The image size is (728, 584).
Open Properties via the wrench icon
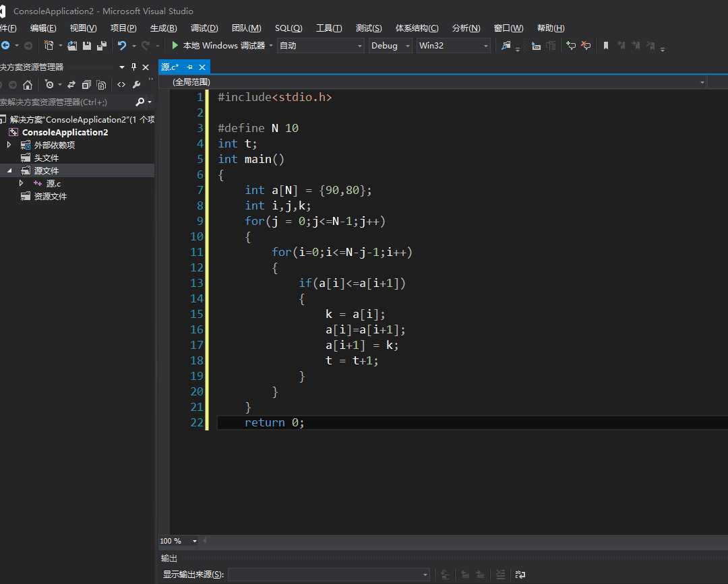coord(136,85)
